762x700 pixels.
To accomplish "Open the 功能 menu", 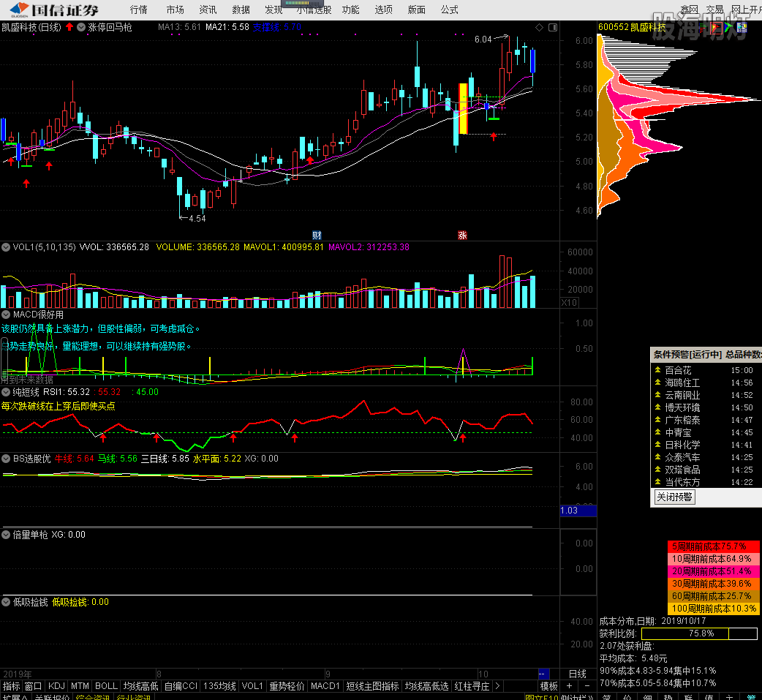I will 350,10.
